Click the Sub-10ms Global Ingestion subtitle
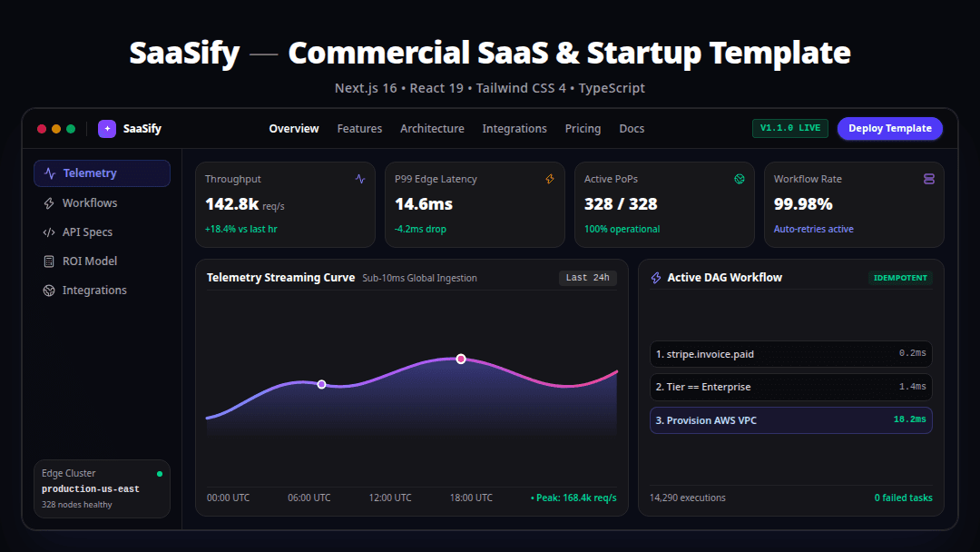 (419, 278)
